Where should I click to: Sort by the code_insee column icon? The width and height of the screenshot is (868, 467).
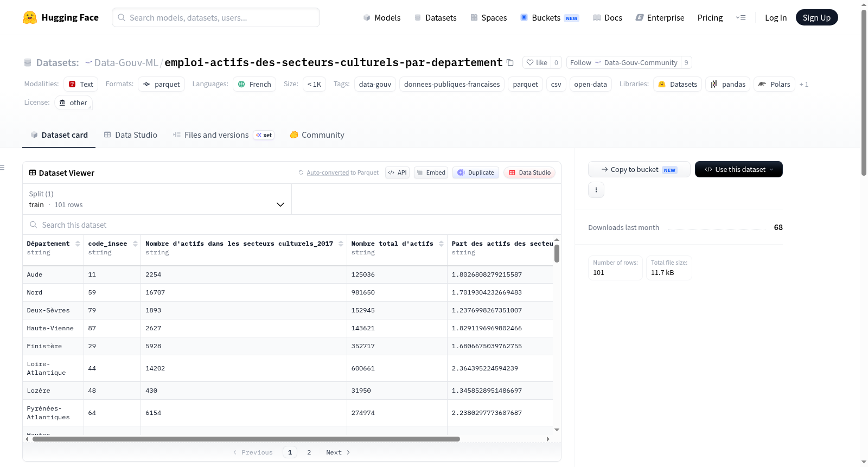pos(135,244)
